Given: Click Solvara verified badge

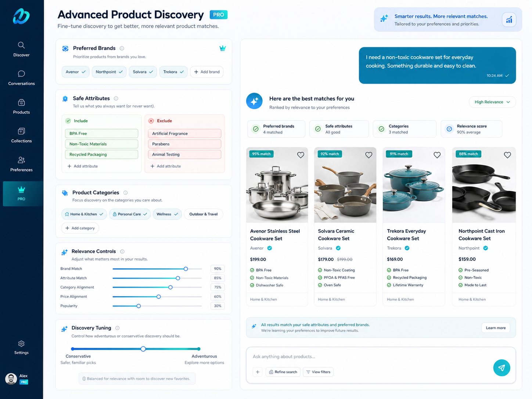Looking at the screenshot, I should click(338, 248).
